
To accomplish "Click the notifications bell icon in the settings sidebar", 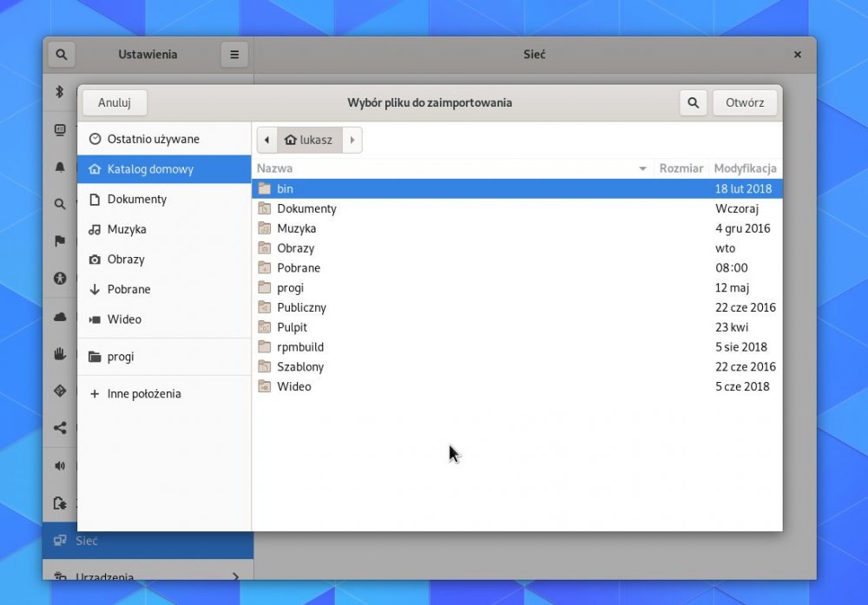I will tap(60, 167).
